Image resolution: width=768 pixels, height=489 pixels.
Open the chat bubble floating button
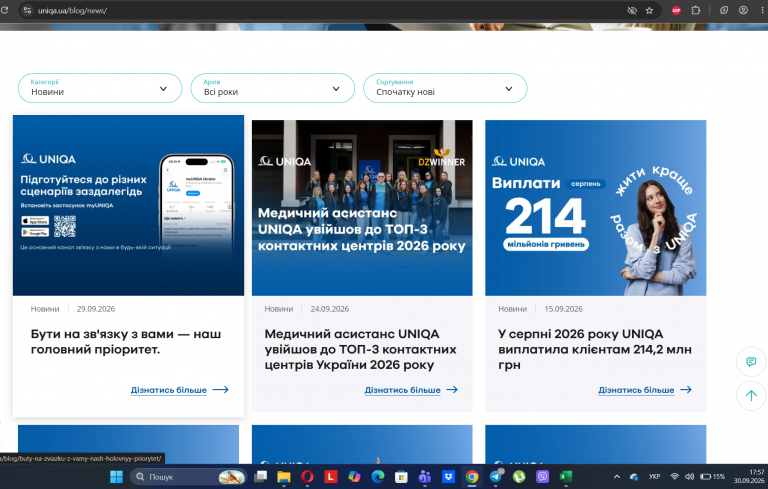(x=751, y=362)
